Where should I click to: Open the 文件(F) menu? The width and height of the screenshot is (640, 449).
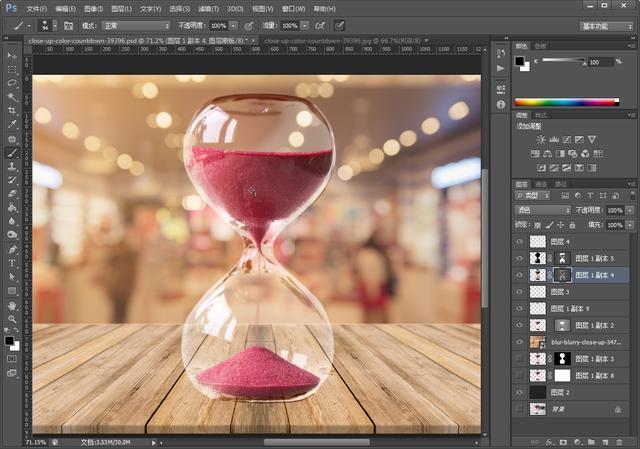pos(37,9)
